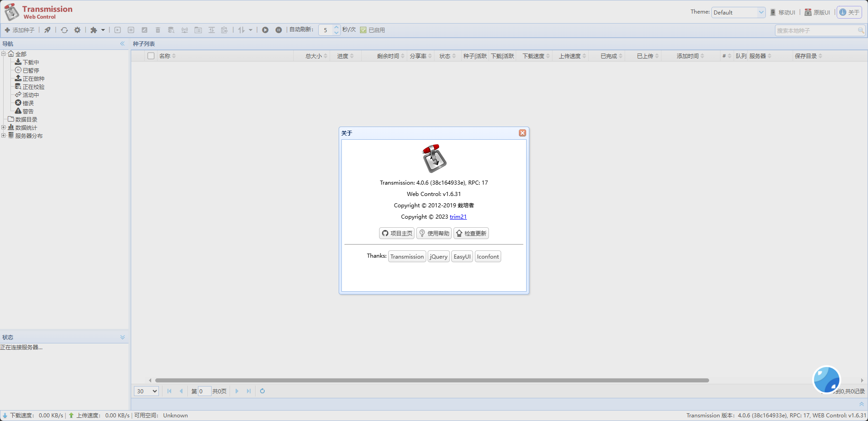Click the rocket speed icon in toolbar
The width and height of the screenshot is (868, 421).
(x=47, y=30)
